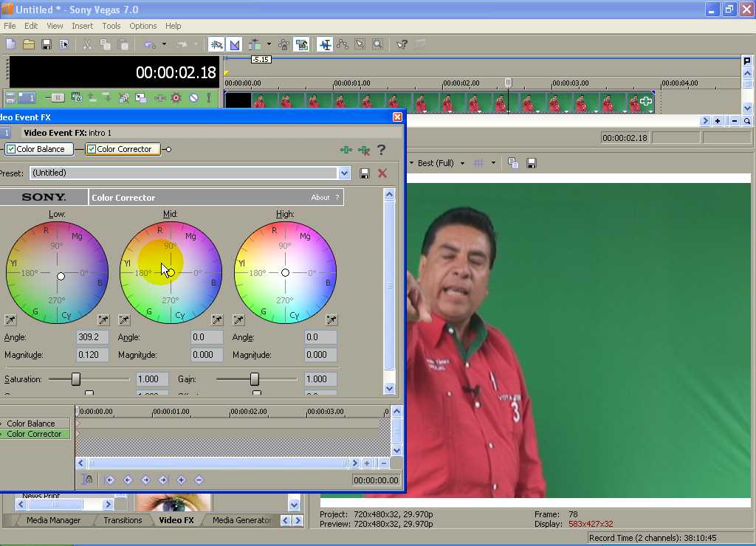
Task: Open the Tools menu
Action: tap(111, 26)
